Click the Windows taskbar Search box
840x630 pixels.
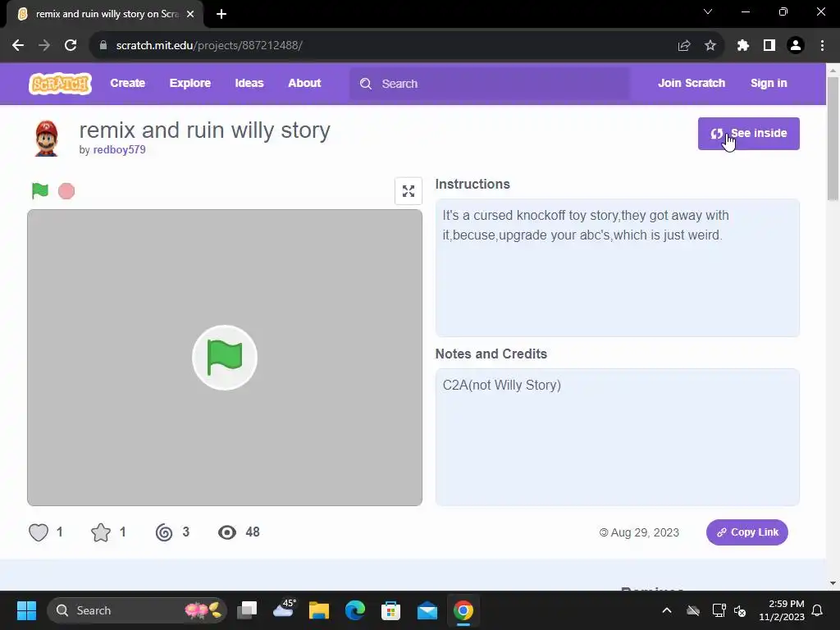click(137, 610)
